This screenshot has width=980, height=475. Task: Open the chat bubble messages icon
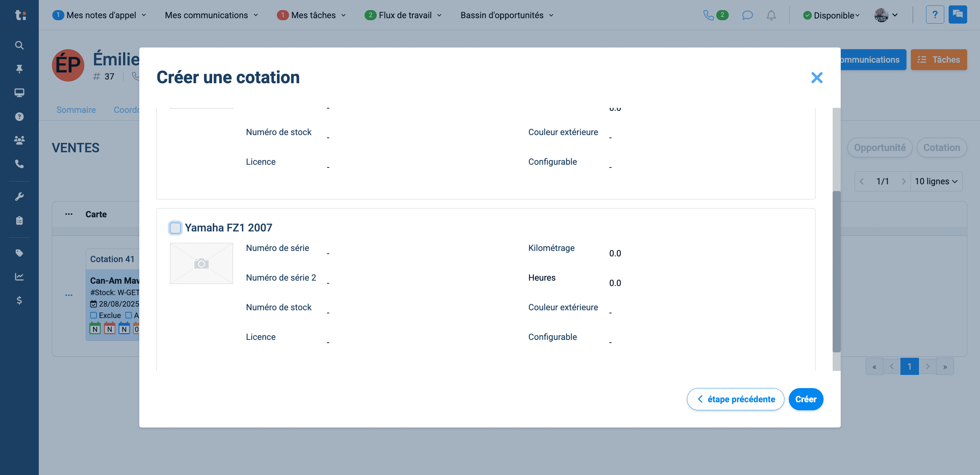[747, 15]
